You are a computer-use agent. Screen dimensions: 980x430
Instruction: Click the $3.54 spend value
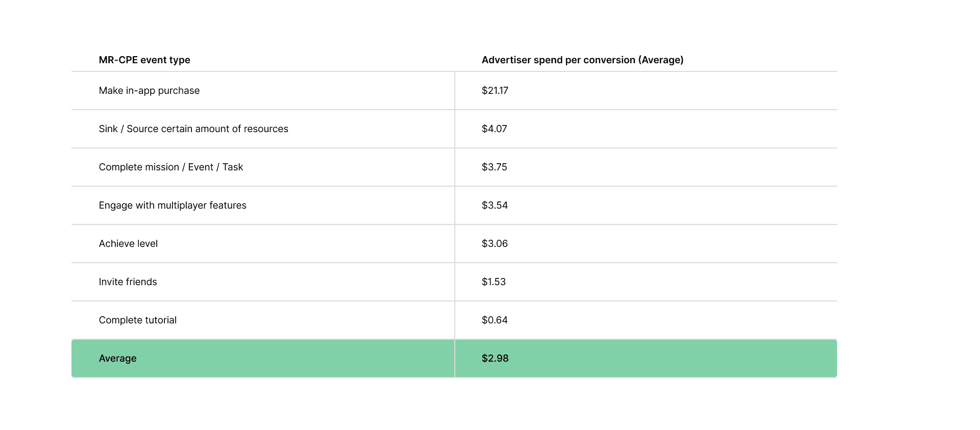click(x=495, y=205)
